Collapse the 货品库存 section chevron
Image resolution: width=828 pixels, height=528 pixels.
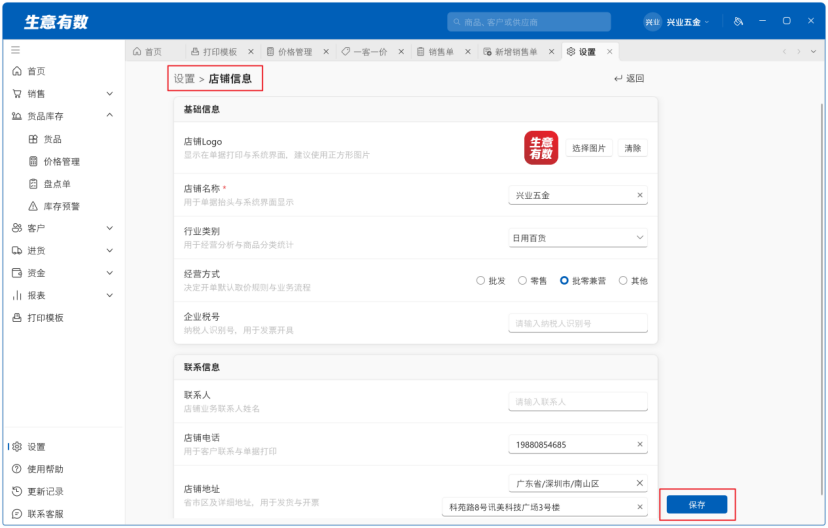(110, 115)
